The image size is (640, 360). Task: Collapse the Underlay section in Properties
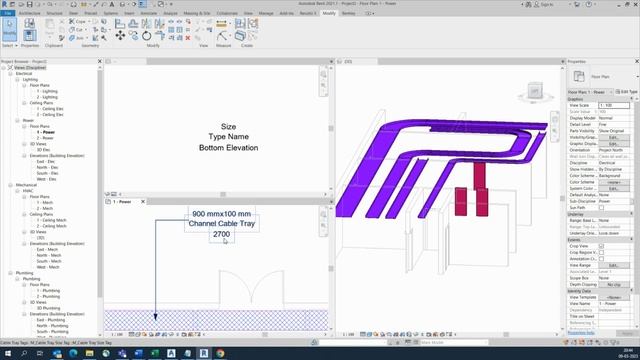click(631, 214)
